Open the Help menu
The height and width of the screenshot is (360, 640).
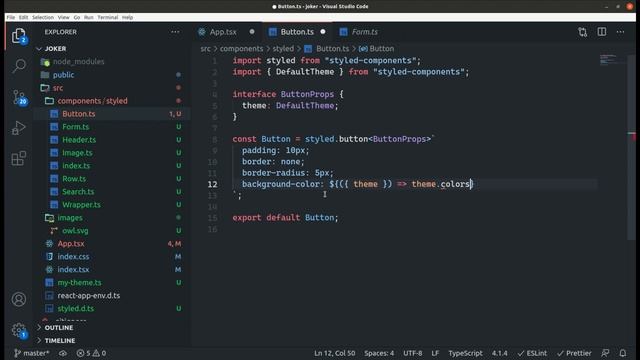[127, 17]
